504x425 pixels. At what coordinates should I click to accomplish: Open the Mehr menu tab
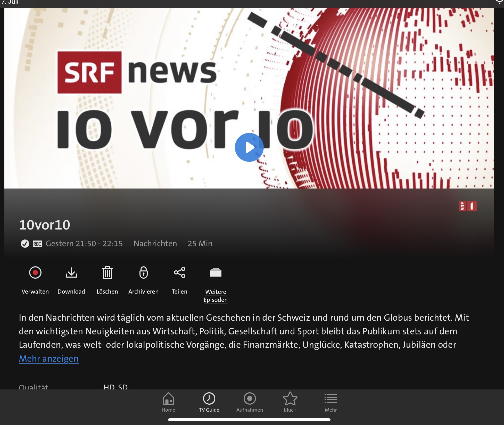coord(331,402)
